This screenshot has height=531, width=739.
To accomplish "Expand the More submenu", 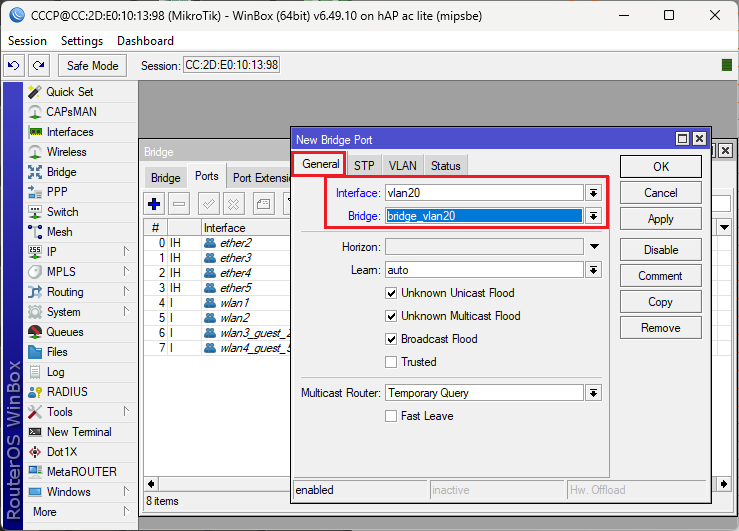I will pos(126,511).
